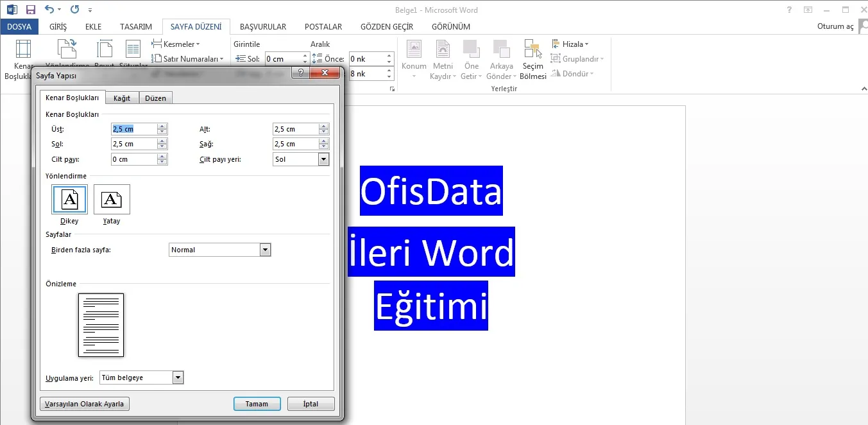868x425 pixels.
Task: Open the Seçim Bölmesi selection pane
Action: [x=533, y=60]
